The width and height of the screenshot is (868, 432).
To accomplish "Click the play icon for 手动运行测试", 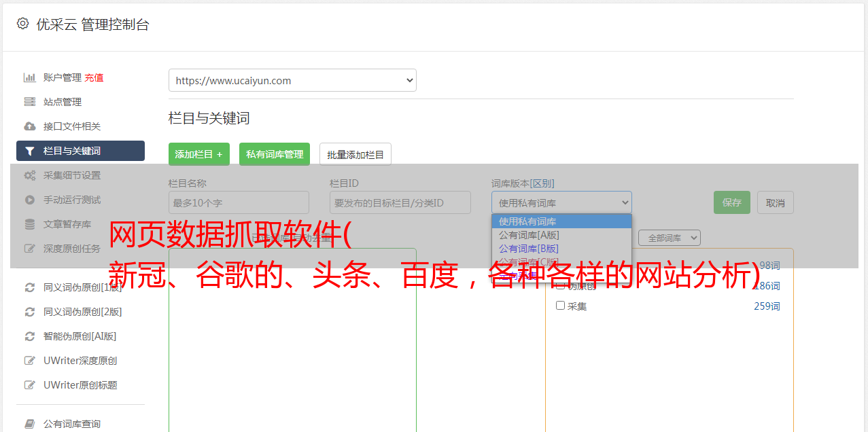I will pos(30,200).
